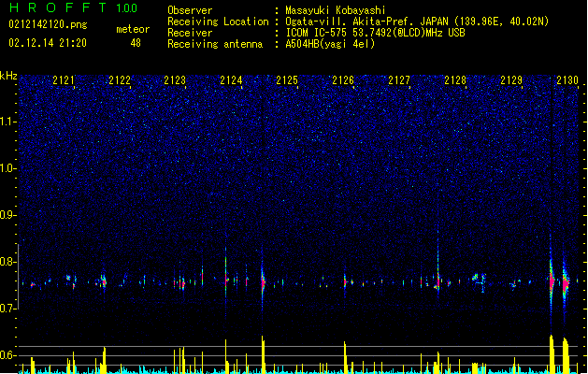Click the 2127 time marker
Image resolution: width=588 pixels, height=374 pixels.
[399, 80]
